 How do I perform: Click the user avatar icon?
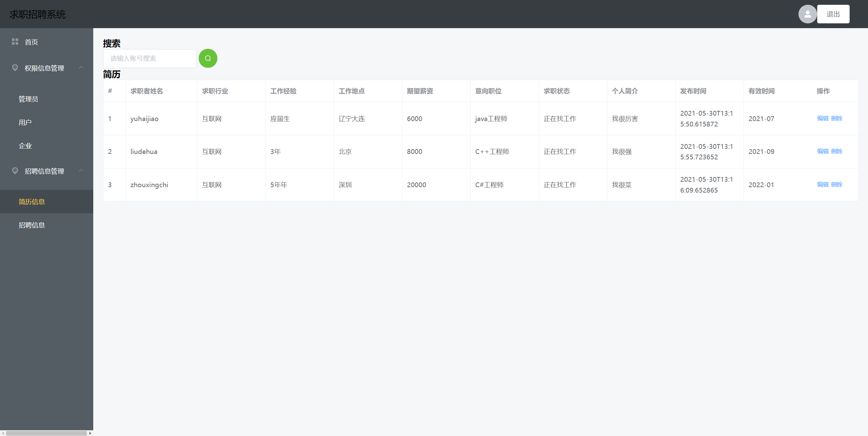(x=807, y=14)
